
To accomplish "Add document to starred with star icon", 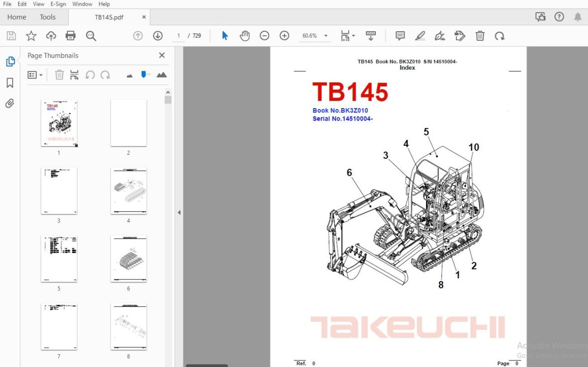I will pos(31,36).
